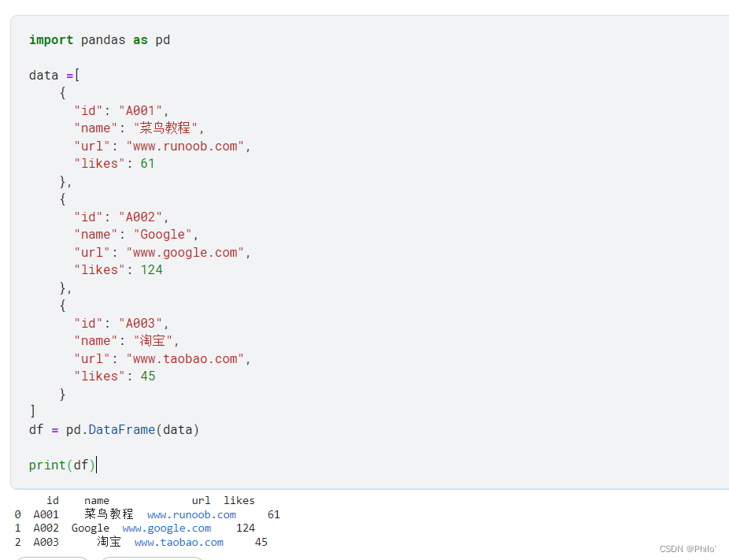The width and height of the screenshot is (729, 560).
Task: Click the data variable assignment line
Action: (x=54, y=76)
